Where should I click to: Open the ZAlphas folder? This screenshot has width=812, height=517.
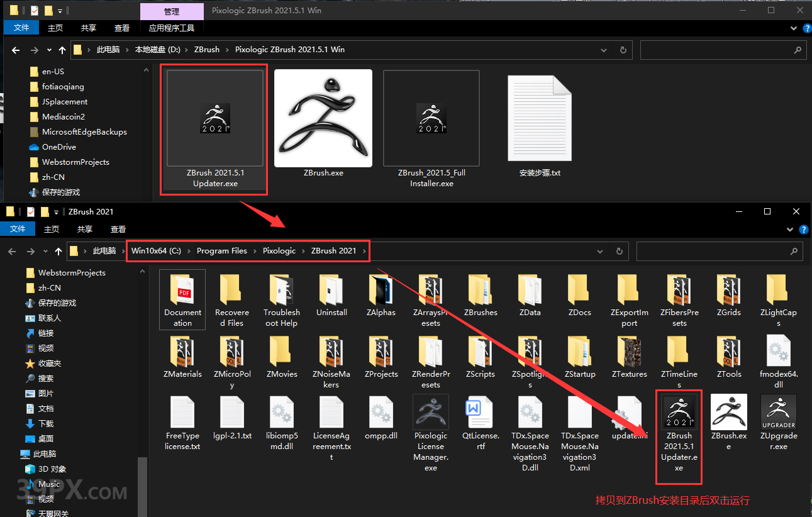(381, 296)
